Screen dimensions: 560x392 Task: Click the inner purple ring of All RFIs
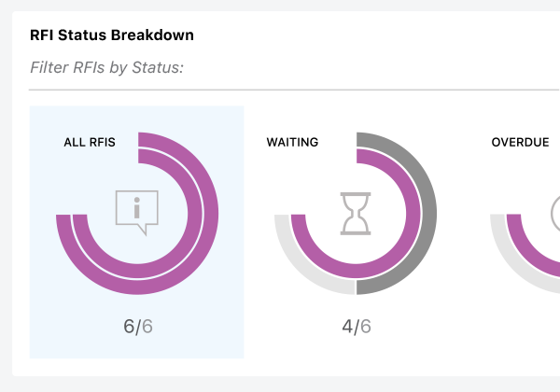(x=195, y=215)
